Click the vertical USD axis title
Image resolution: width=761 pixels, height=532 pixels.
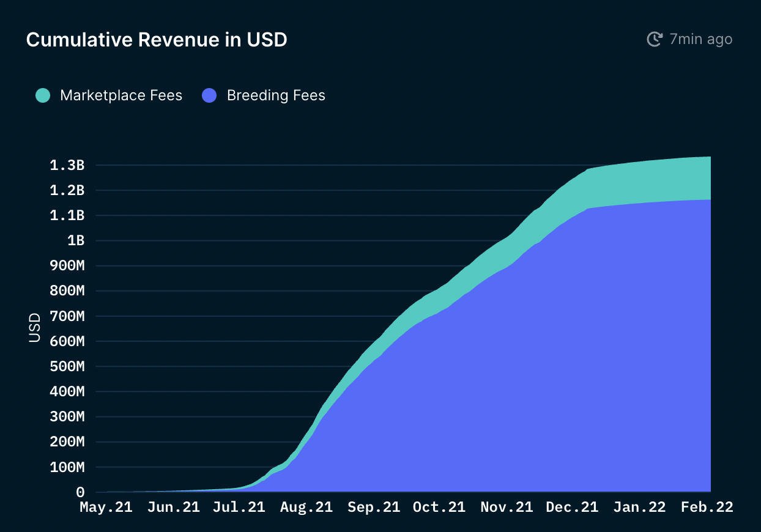click(x=34, y=327)
